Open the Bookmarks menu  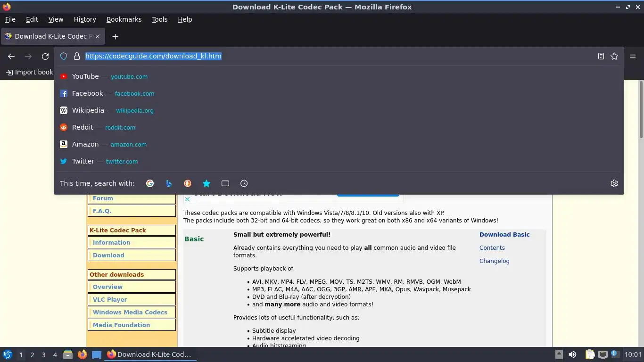tap(124, 19)
